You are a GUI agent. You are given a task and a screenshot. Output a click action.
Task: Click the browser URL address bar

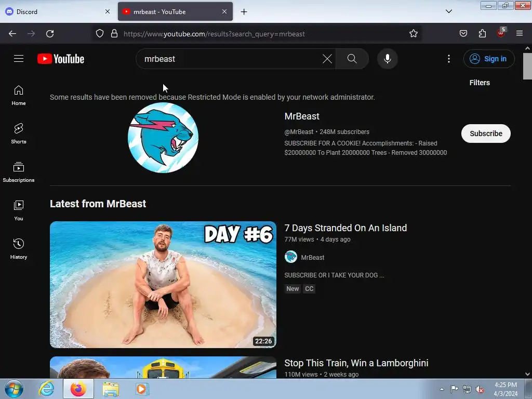point(258,34)
